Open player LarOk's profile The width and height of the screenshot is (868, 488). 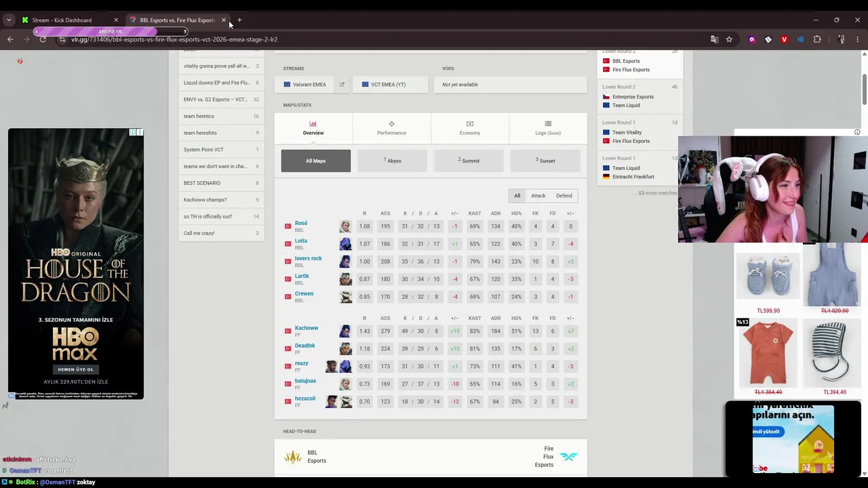click(302, 276)
